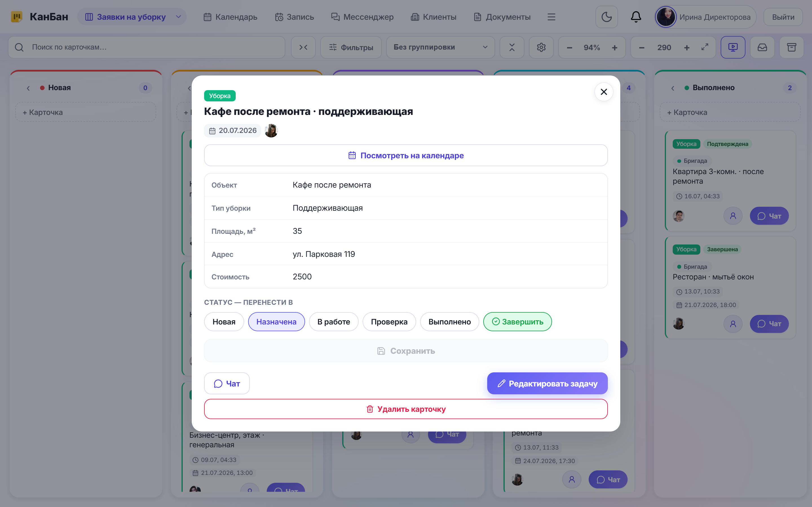The width and height of the screenshot is (812, 507).
Task: Click Редактировать задачу button
Action: click(x=547, y=383)
